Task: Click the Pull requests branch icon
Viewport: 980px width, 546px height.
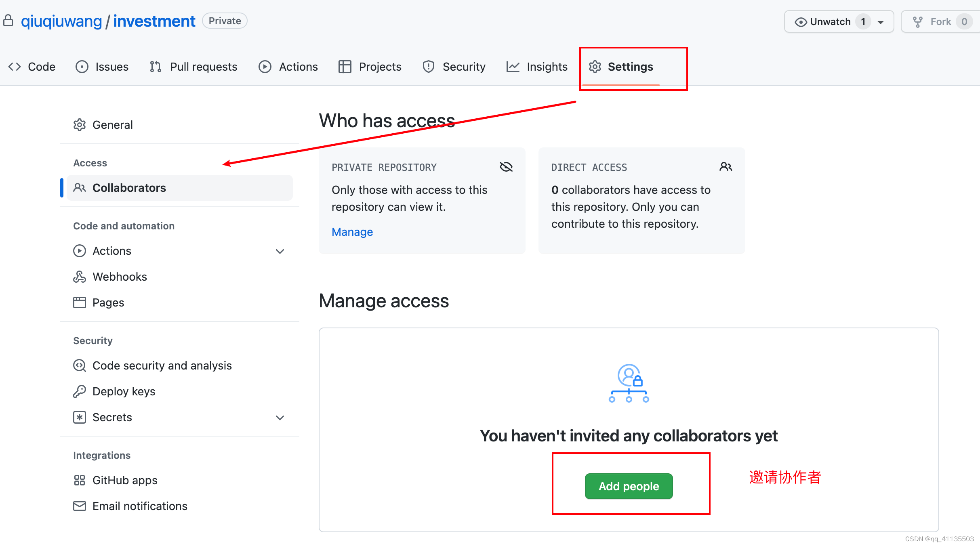Action: coord(156,67)
